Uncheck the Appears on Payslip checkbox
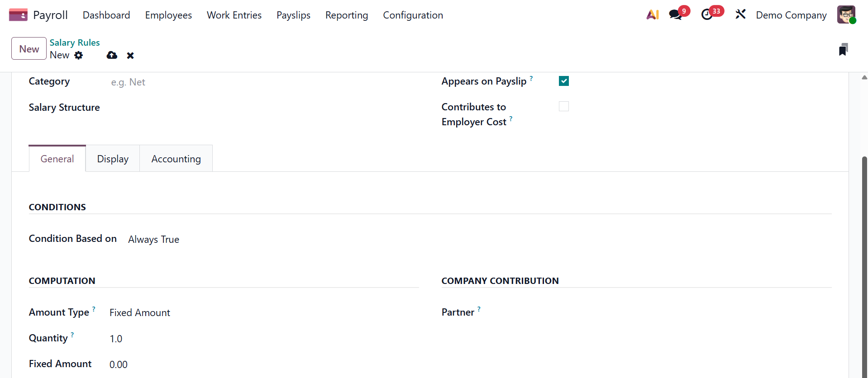The height and width of the screenshot is (378, 868). [563, 81]
